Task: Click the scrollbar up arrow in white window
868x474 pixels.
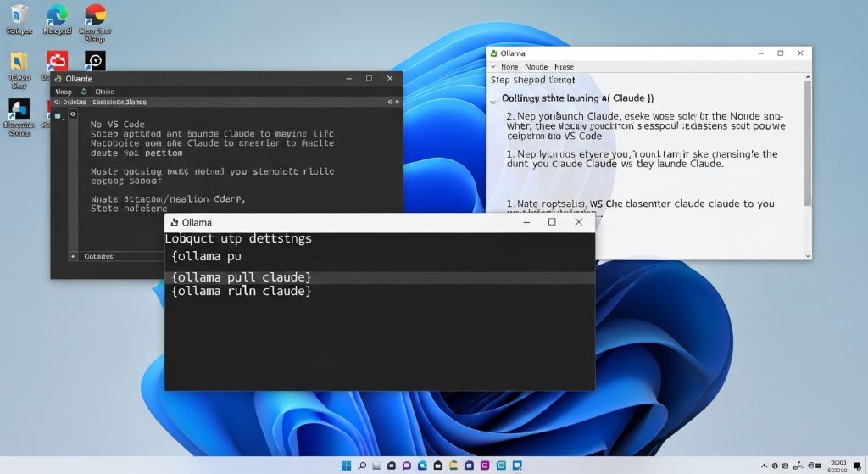Action: [808, 77]
